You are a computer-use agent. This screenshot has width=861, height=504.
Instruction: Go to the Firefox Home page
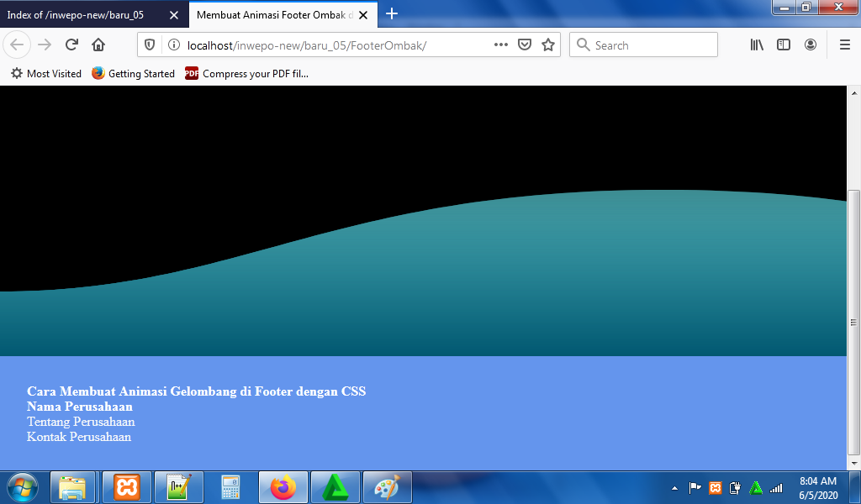[98, 45]
